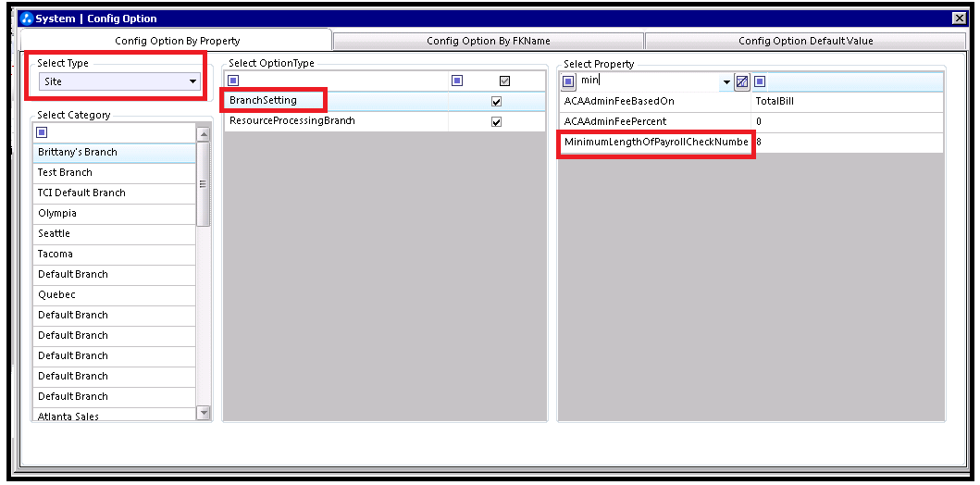Click the 'min' property filter field
The image size is (980, 485).
coord(649,81)
